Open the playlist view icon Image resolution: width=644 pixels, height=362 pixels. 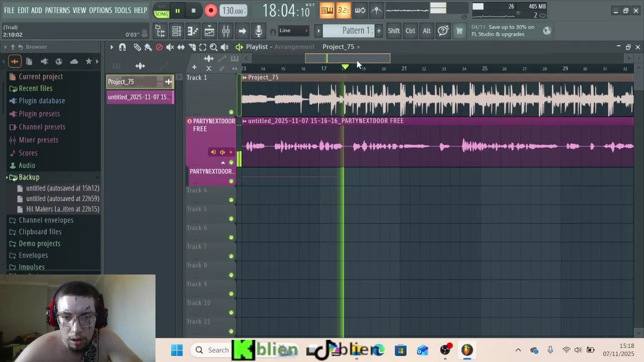pyautogui.click(x=209, y=31)
